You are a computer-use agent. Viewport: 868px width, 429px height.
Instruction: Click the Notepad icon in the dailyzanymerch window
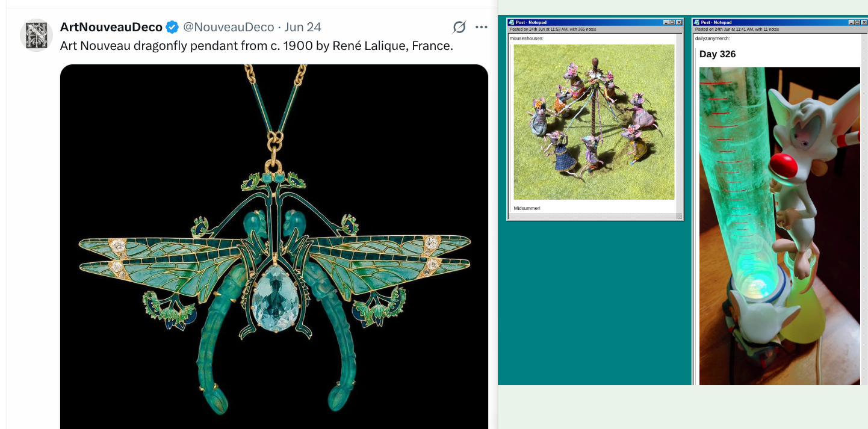click(698, 22)
